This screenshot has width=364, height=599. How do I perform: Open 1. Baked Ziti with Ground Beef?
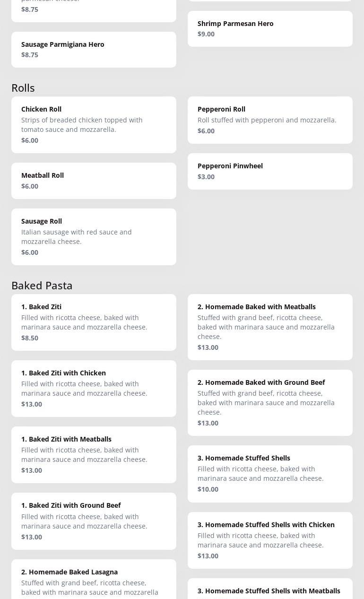(94, 521)
